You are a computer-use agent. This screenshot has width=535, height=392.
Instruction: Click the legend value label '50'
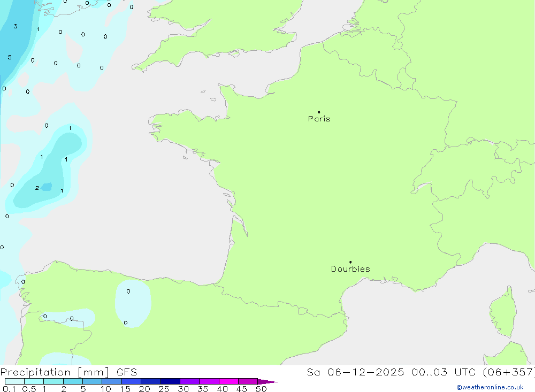click(262, 389)
